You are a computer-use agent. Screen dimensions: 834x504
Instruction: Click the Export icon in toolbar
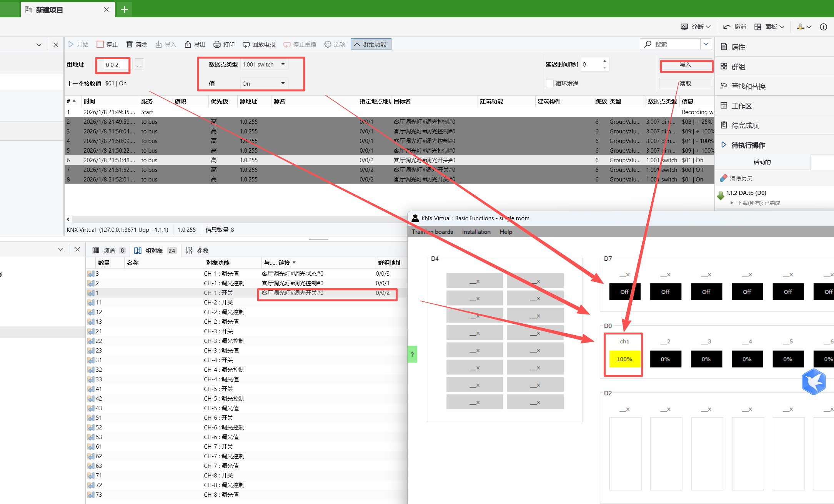188,44
